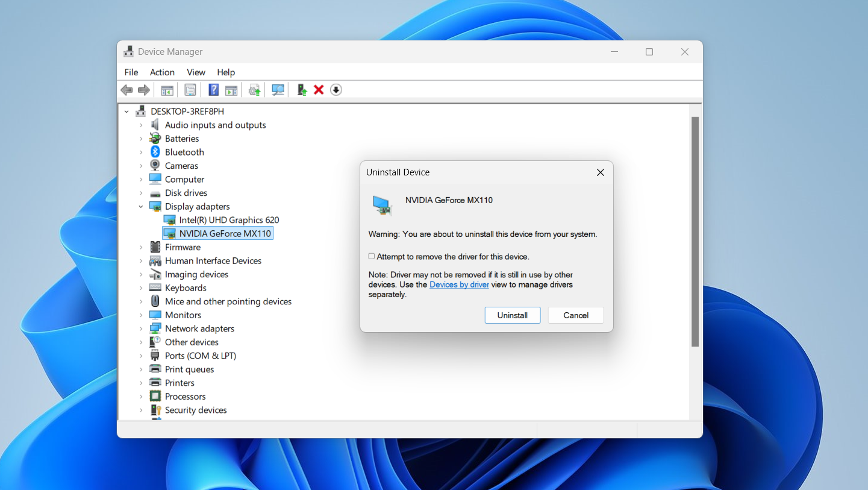Click the Keyboards icon in the tree
Image resolution: width=868 pixels, height=490 pixels.
pos(155,288)
